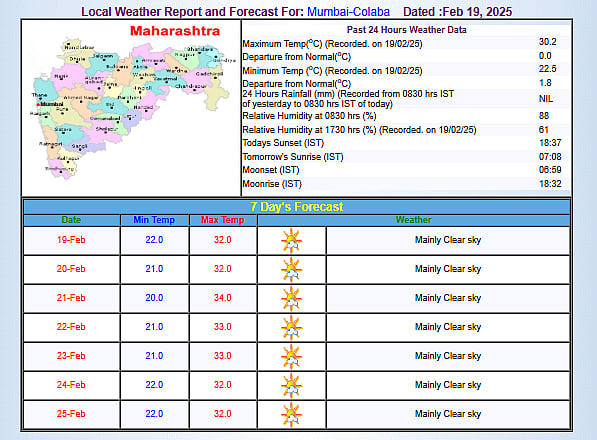Click the Minimum Temp value 22.5
Image resolution: width=597 pixels, height=440 pixels.
548,69
